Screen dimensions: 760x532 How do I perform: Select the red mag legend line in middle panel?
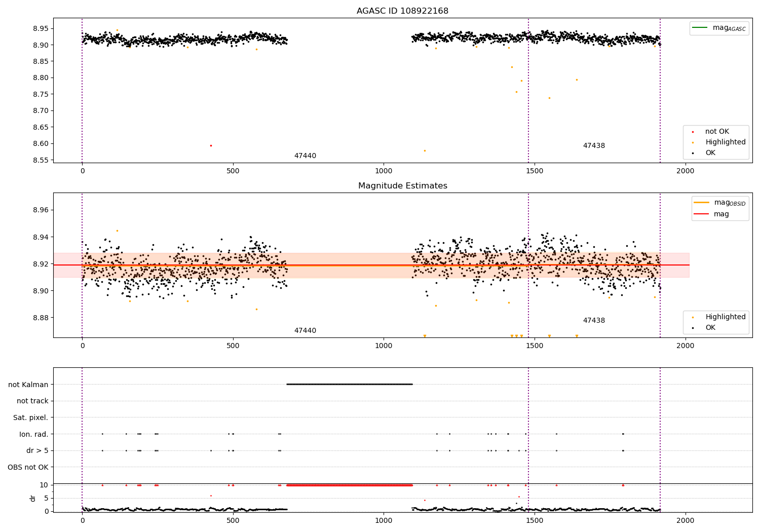click(702, 214)
